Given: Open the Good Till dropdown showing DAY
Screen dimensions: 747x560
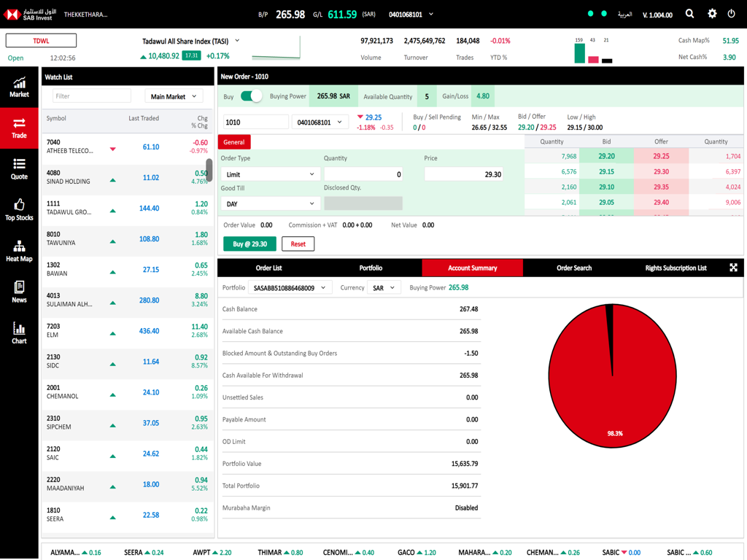Looking at the screenshot, I should click(x=271, y=203).
